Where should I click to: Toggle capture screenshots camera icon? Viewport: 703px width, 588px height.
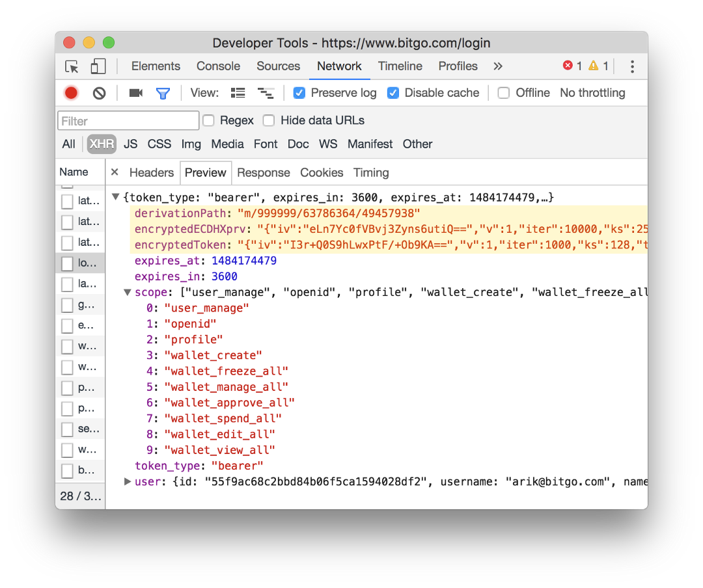click(x=135, y=93)
